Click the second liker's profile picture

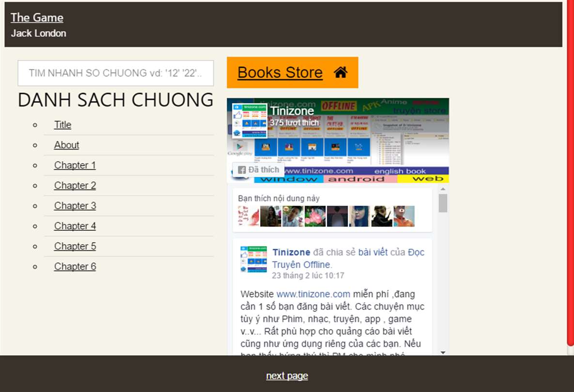point(270,216)
